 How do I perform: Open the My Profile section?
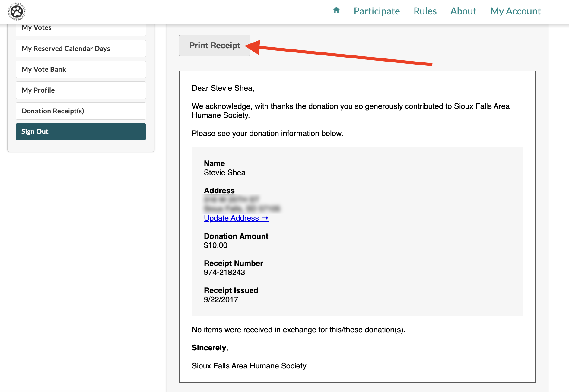(x=81, y=90)
